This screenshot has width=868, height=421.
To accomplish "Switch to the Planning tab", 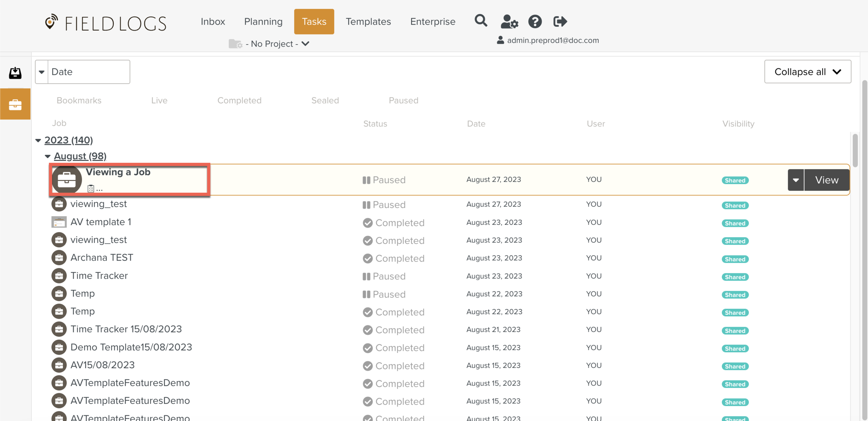I will point(263,22).
